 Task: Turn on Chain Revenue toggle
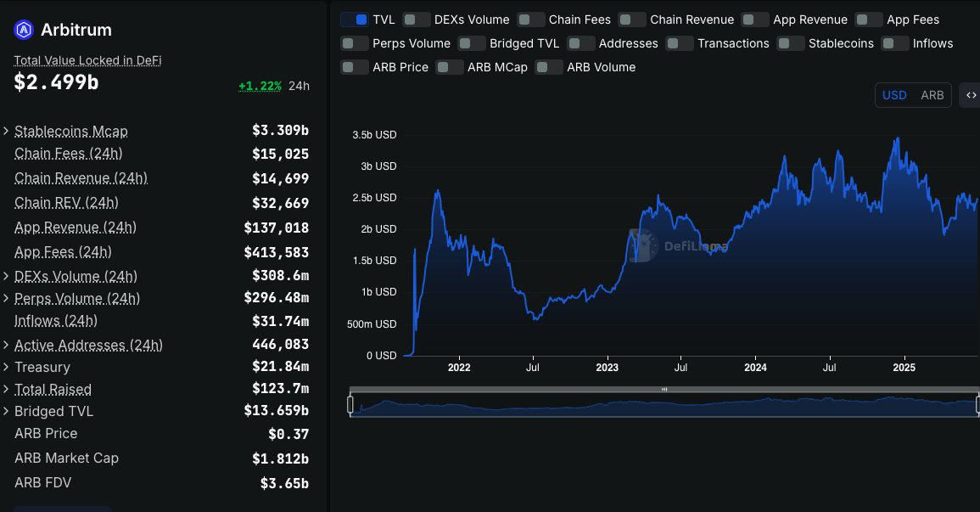tap(632, 20)
